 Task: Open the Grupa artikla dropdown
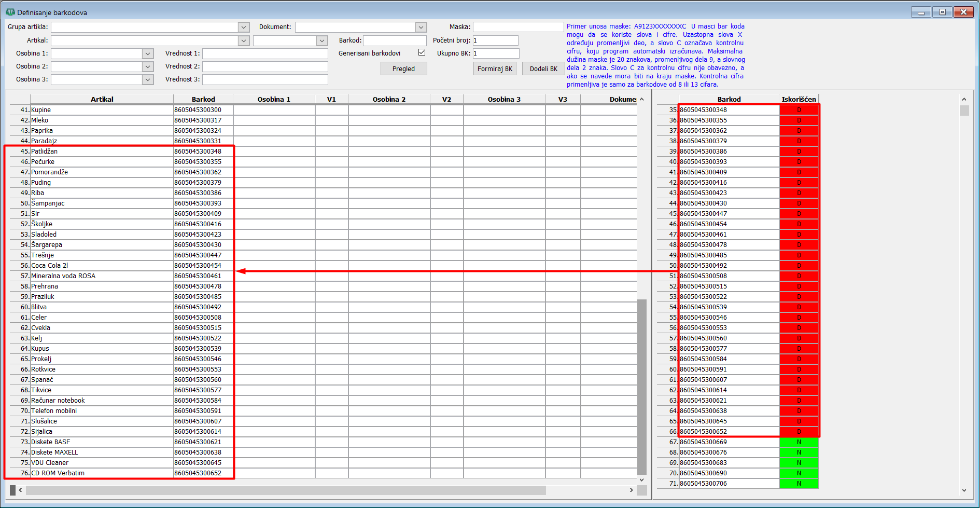tap(244, 27)
